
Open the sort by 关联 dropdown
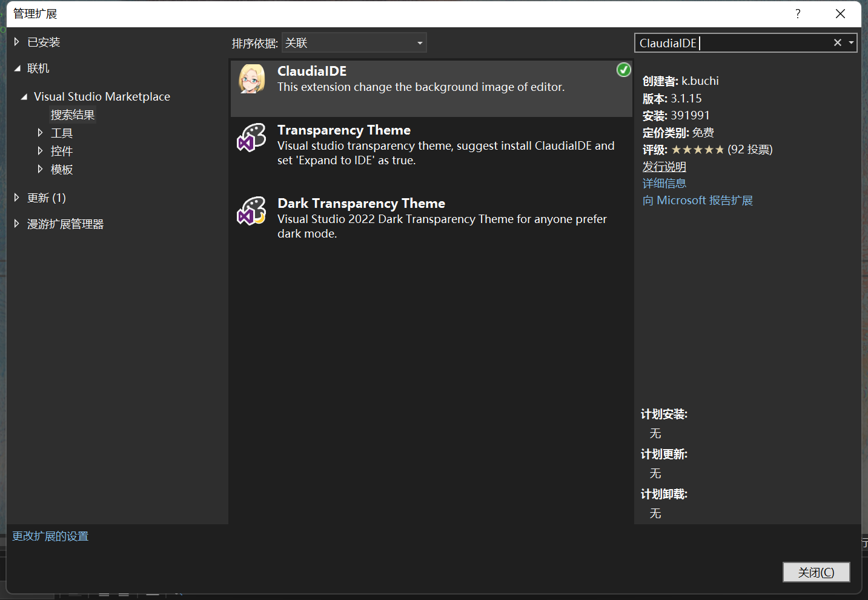(354, 43)
